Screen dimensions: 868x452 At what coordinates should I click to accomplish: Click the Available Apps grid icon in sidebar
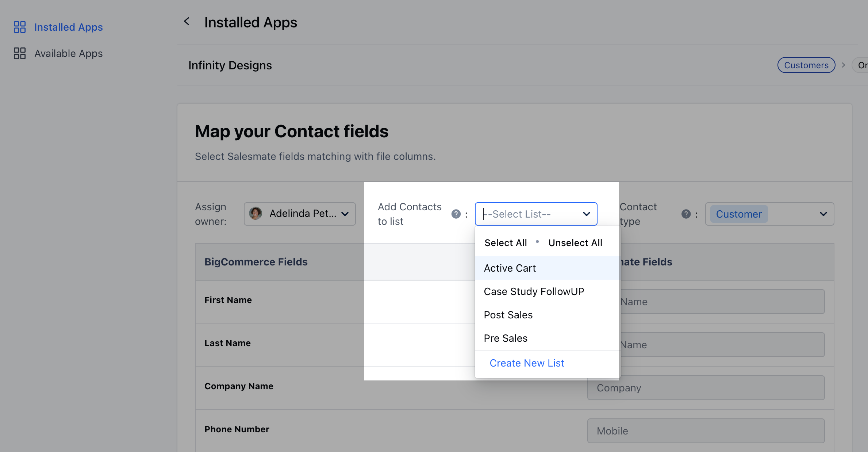tap(19, 53)
